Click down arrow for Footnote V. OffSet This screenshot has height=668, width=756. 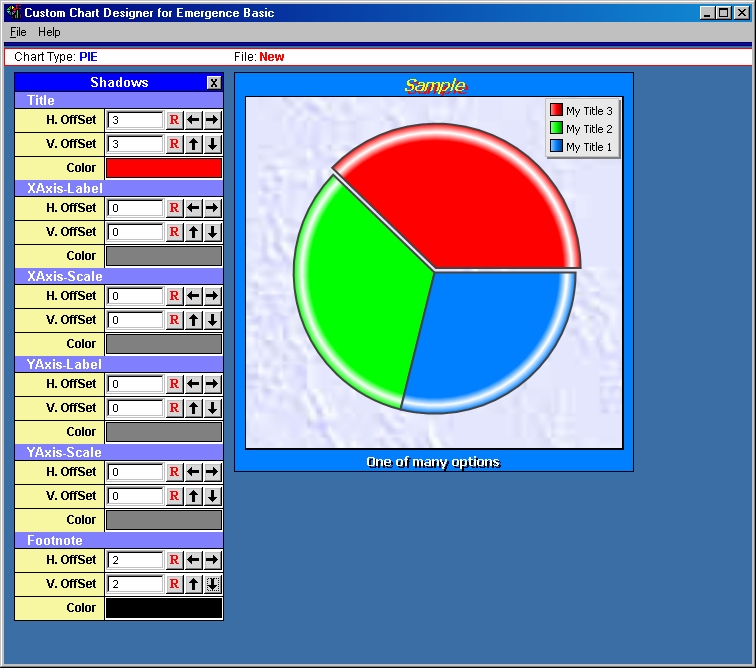tap(212, 584)
